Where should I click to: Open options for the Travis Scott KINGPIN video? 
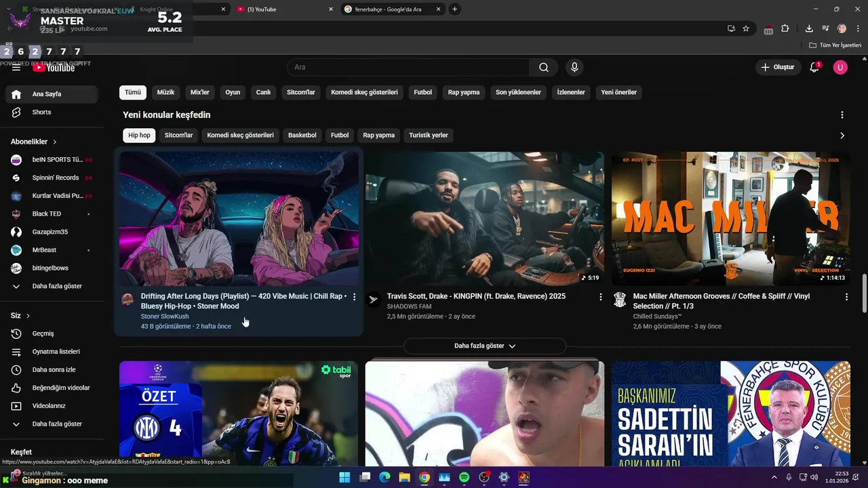coord(600,297)
